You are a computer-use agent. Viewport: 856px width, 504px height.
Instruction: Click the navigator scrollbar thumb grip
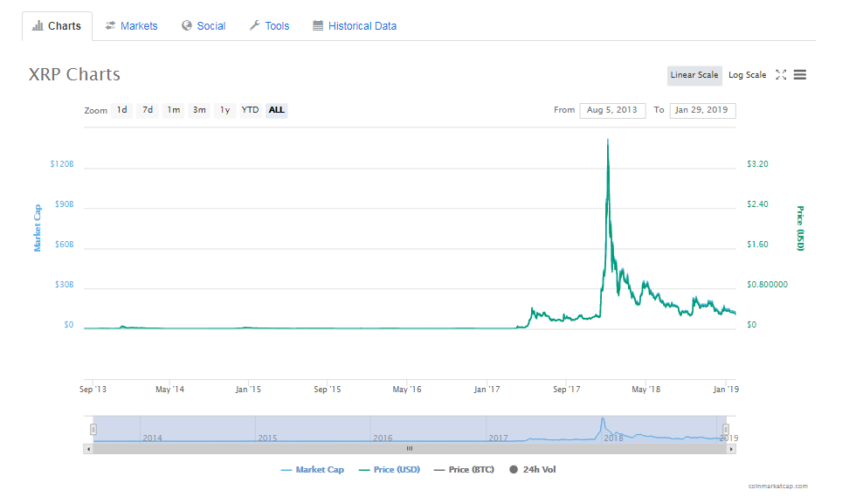410,449
